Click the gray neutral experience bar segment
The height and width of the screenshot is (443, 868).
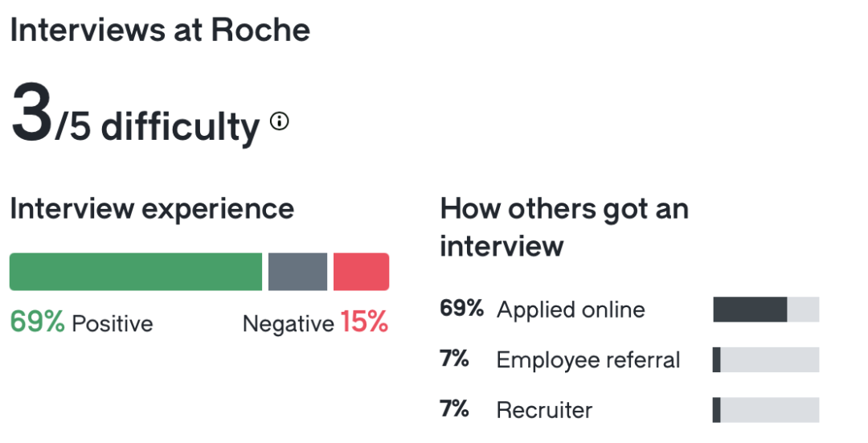click(297, 272)
